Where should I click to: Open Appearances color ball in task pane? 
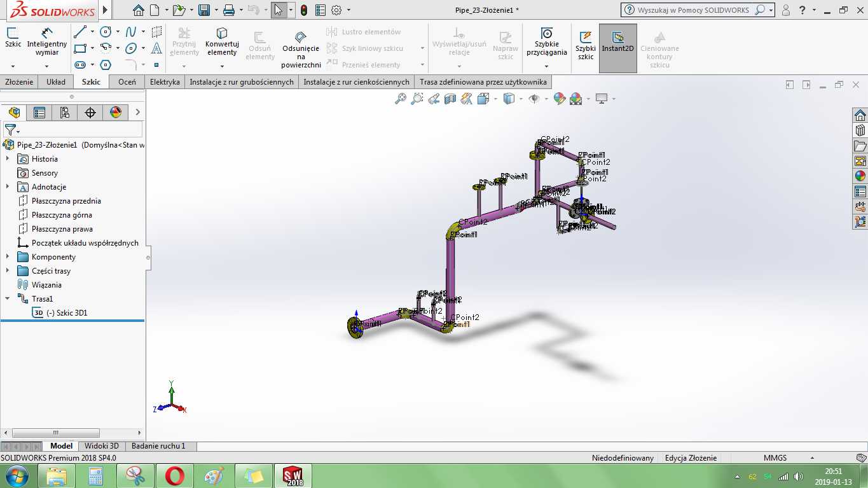(860, 176)
